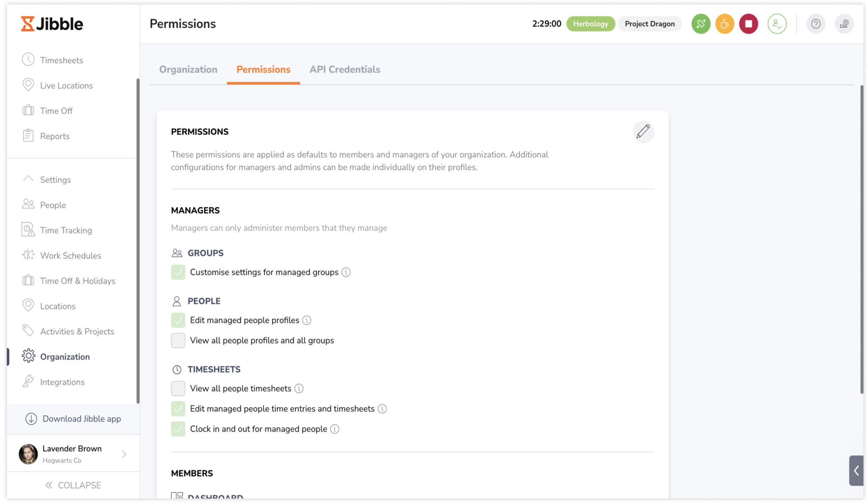868x503 pixels.
Task: Click the Project Dragon label
Action: (x=649, y=24)
